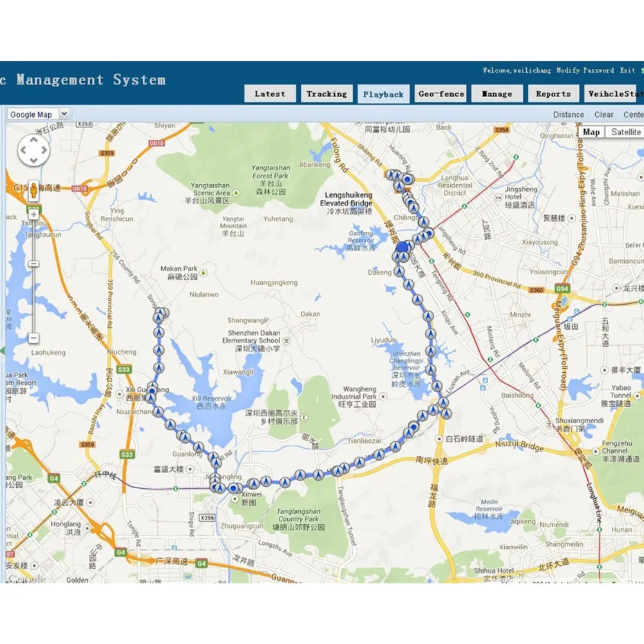Click the Fengzehu Channel marker
This screenshot has width=644, height=644.
(596, 451)
